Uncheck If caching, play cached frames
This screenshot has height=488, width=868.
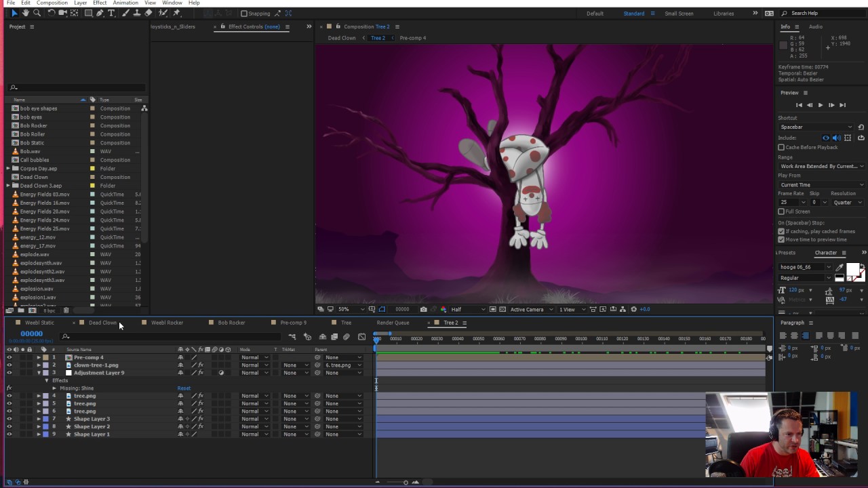pyautogui.click(x=781, y=231)
